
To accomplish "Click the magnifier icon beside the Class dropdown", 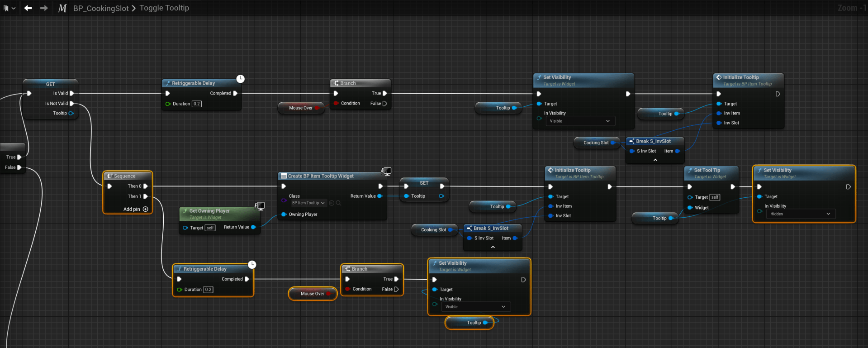I will point(338,203).
